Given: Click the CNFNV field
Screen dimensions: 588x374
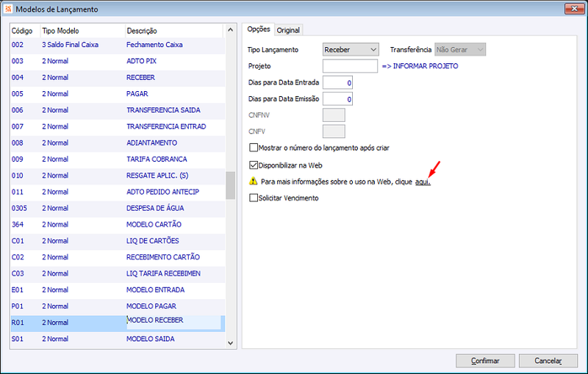Looking at the screenshot, I should coord(334,115).
